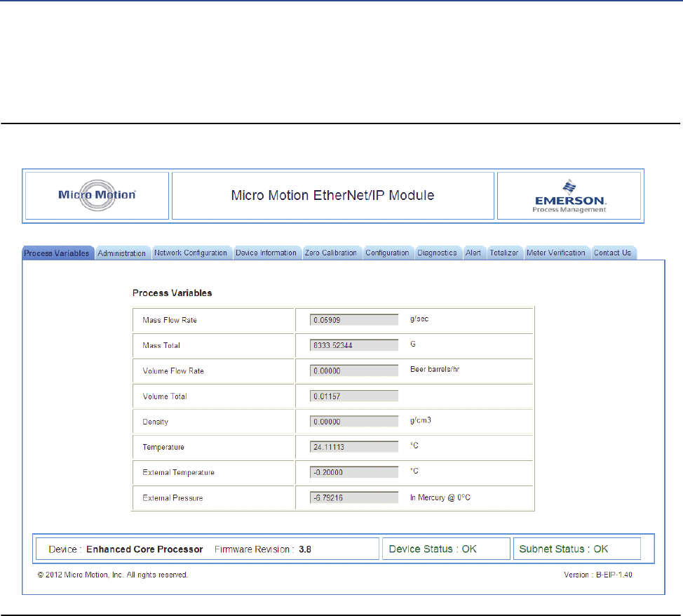Click the g/sec unit text
The height and width of the screenshot is (616, 683).
coord(419,319)
